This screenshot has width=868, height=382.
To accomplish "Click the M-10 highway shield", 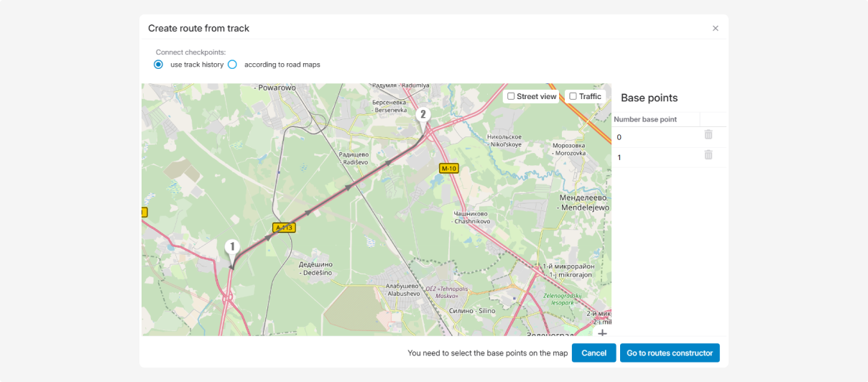I will point(448,169).
